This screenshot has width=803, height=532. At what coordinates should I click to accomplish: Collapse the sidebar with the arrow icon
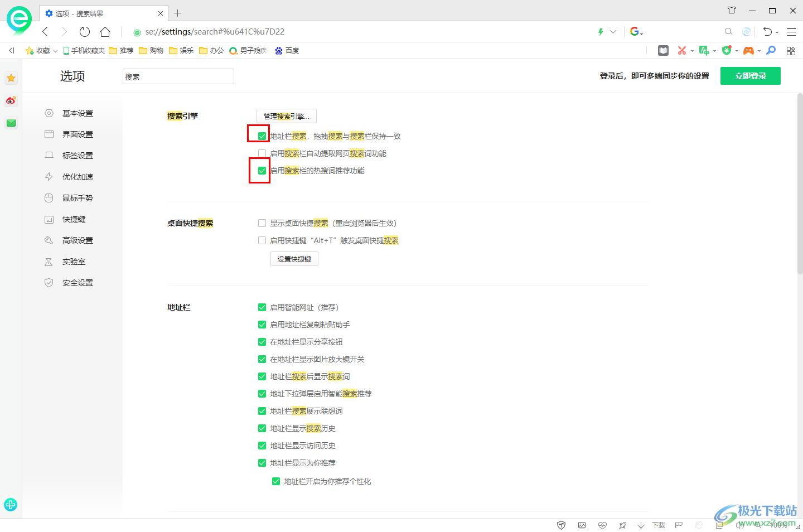12,51
